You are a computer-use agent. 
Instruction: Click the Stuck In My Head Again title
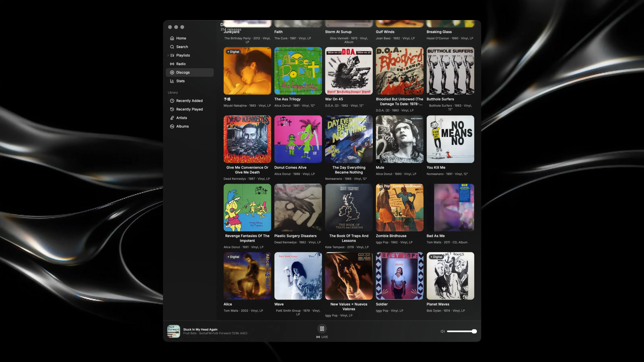(x=200, y=329)
